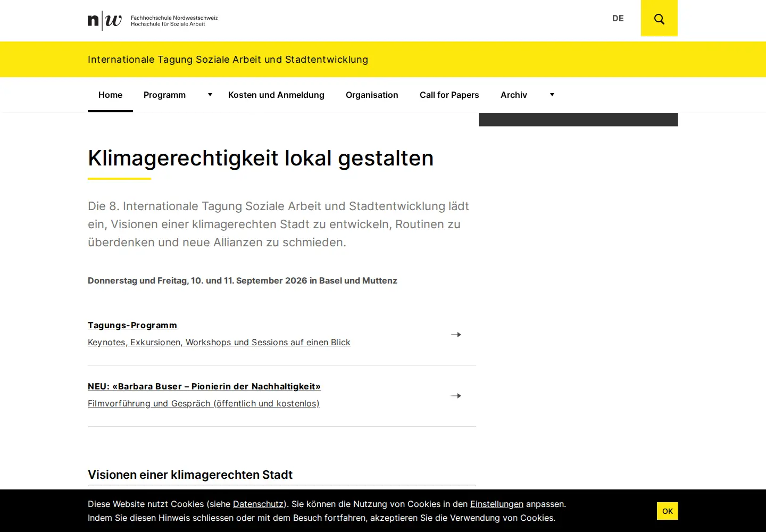Click the FHNW n|w logo
Screen dimensions: 766x532
point(105,21)
